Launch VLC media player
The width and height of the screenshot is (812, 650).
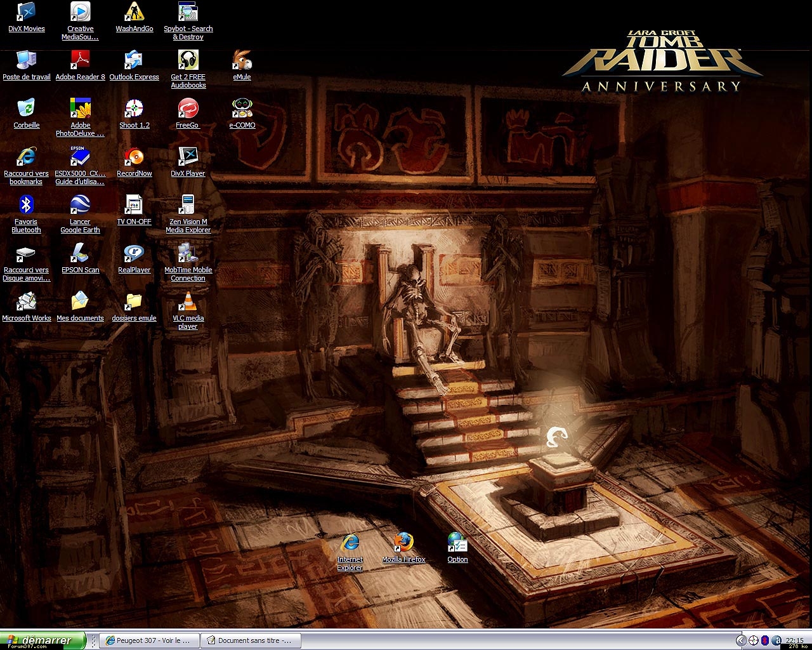click(x=188, y=311)
